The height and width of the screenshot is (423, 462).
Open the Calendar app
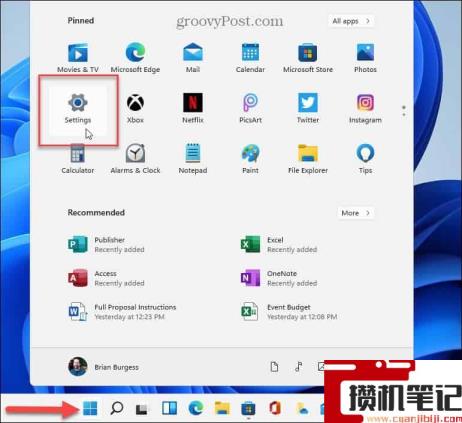coord(250,57)
